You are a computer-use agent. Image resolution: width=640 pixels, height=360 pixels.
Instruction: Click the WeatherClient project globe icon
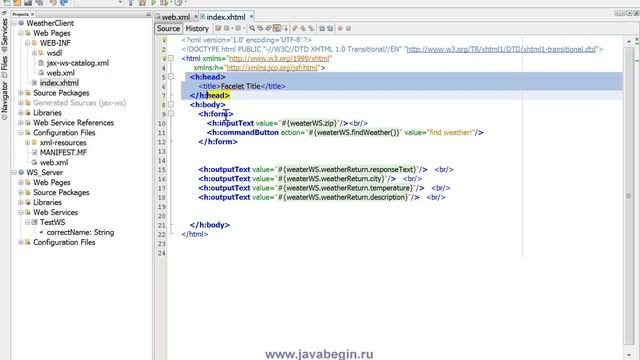(21, 23)
